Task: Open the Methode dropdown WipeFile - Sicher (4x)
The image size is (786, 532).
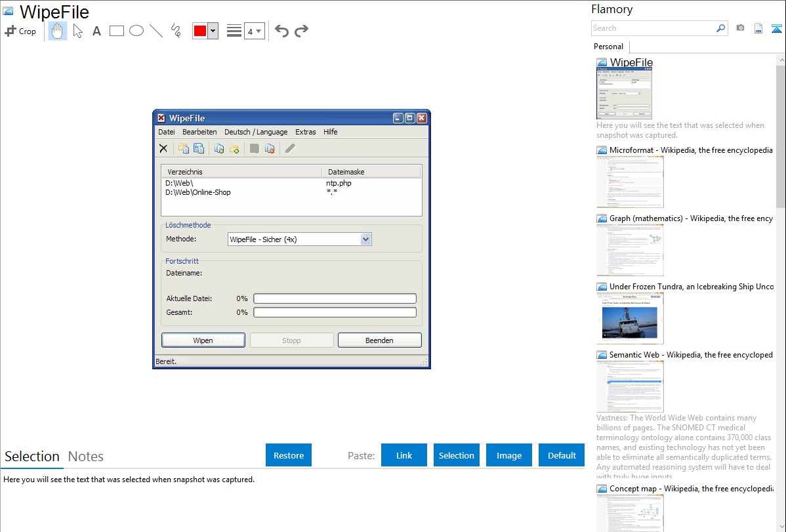Action: (299, 239)
